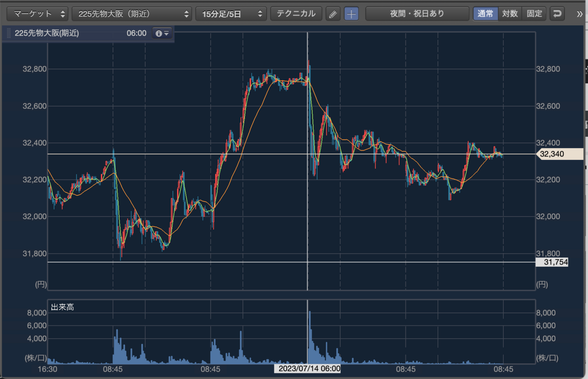Toggle the crosshair cursor icon
This screenshot has height=379, width=588.
[351, 14]
